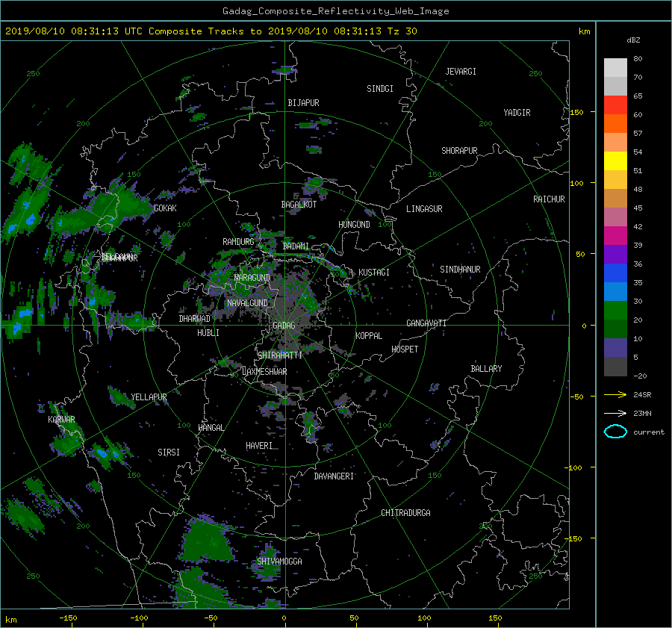This screenshot has width=672, height=628.
Task: Click the NARAGUND city label
Action: point(252,278)
